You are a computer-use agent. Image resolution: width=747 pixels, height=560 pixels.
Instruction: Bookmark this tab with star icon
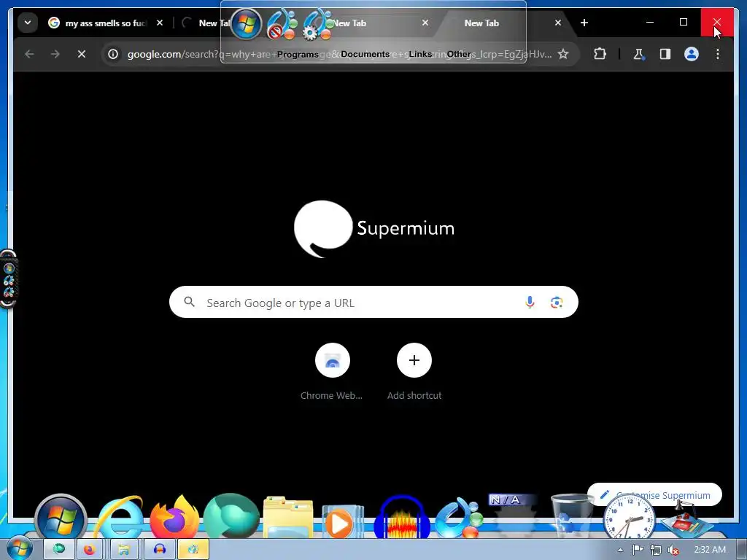(563, 54)
